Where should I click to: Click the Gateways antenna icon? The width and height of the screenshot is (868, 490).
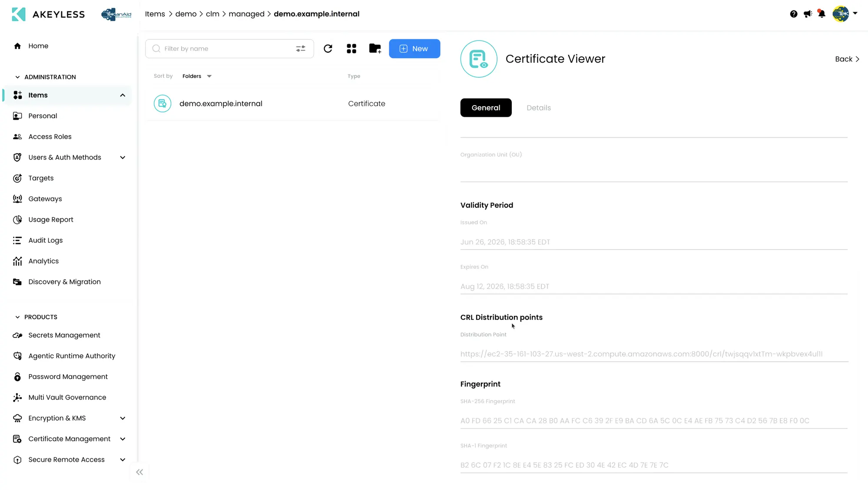point(17,199)
